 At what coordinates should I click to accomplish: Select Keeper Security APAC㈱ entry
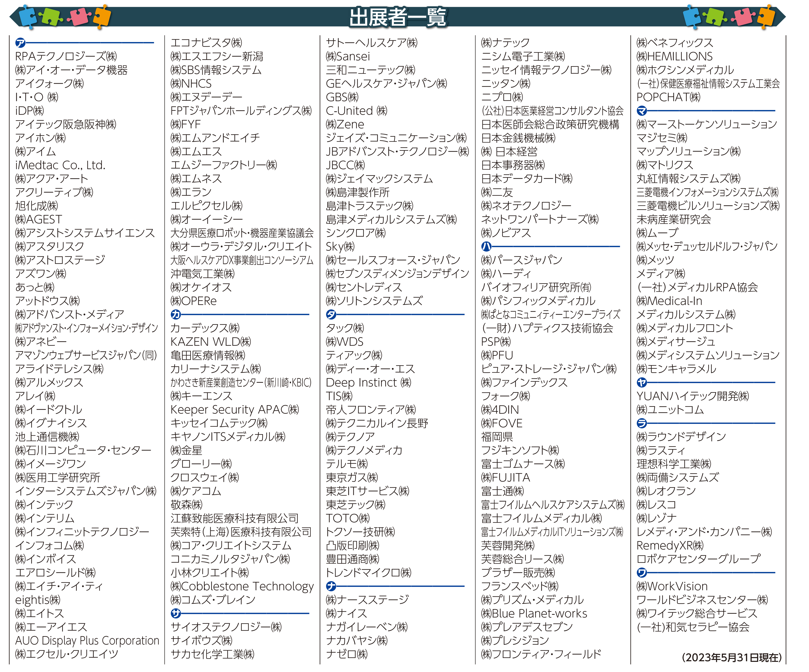coord(235,410)
